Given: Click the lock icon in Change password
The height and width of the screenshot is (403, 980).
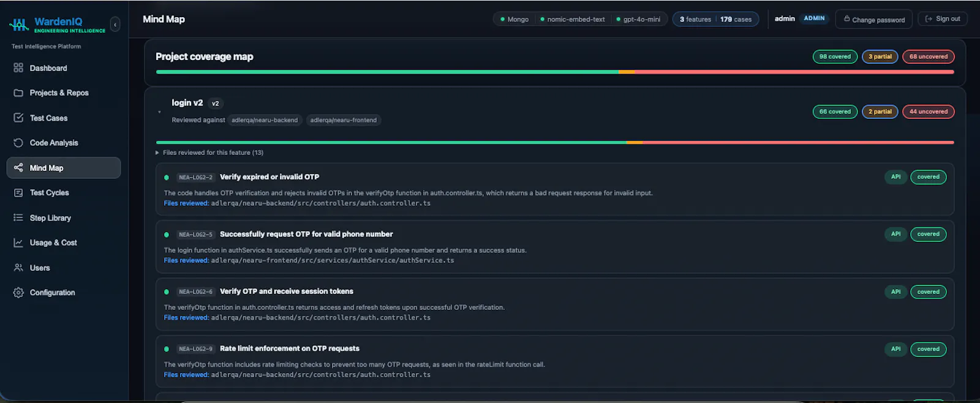Looking at the screenshot, I should [846, 19].
